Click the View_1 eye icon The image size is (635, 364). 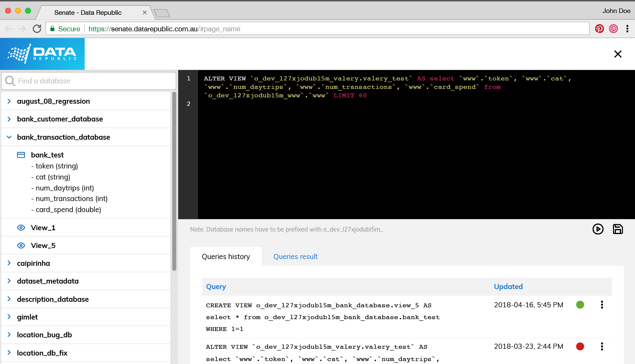pos(21,228)
